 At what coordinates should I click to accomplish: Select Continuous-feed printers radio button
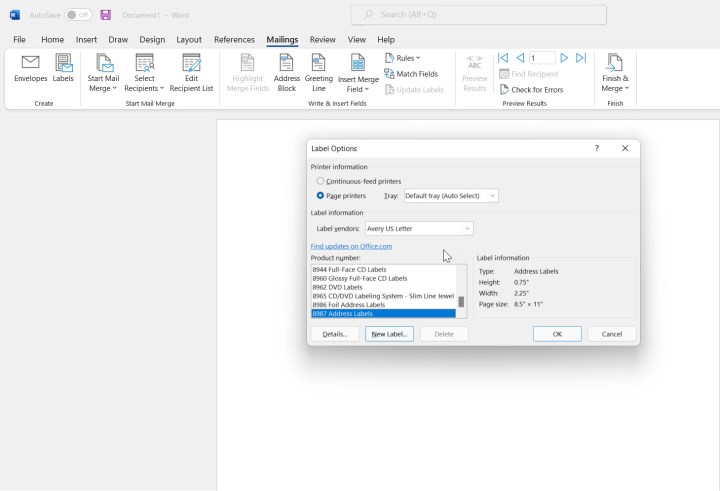tap(321, 181)
